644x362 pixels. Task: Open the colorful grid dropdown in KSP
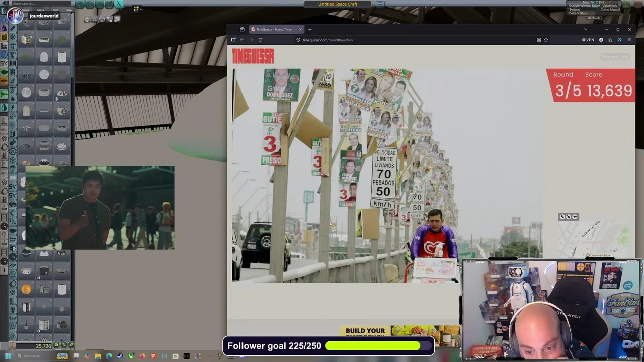137,8
